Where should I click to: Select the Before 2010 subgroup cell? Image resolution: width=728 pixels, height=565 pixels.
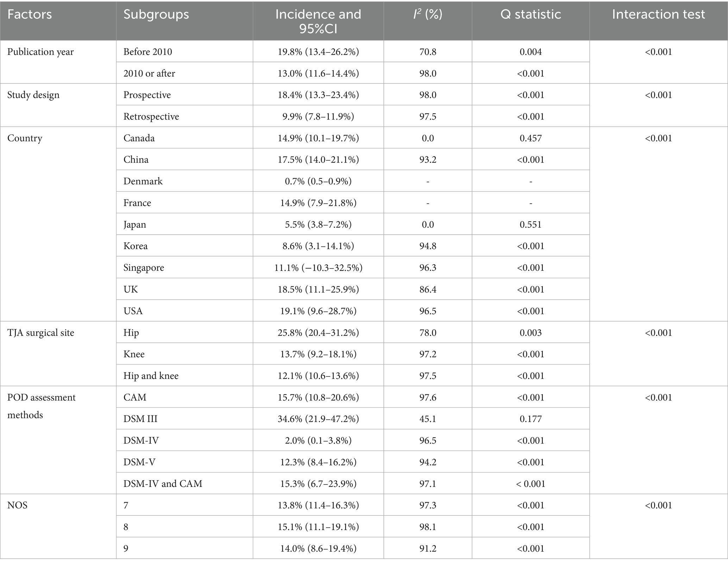point(148,52)
